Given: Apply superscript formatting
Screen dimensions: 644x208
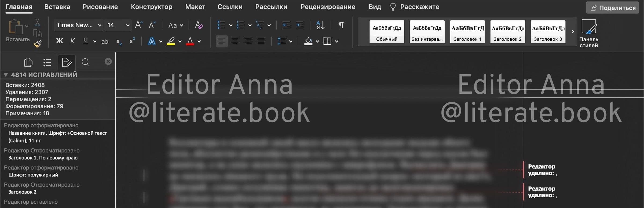Looking at the screenshot, I should [132, 41].
